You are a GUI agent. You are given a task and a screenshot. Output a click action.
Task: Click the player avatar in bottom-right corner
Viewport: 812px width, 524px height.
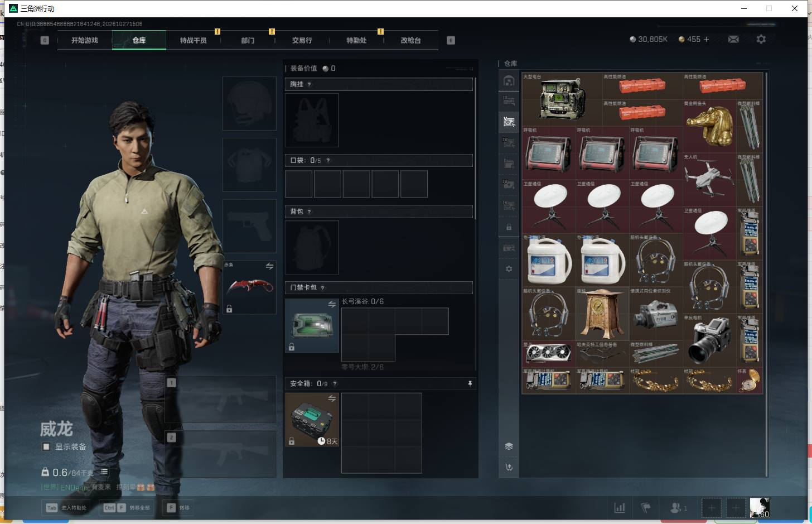tap(759, 508)
